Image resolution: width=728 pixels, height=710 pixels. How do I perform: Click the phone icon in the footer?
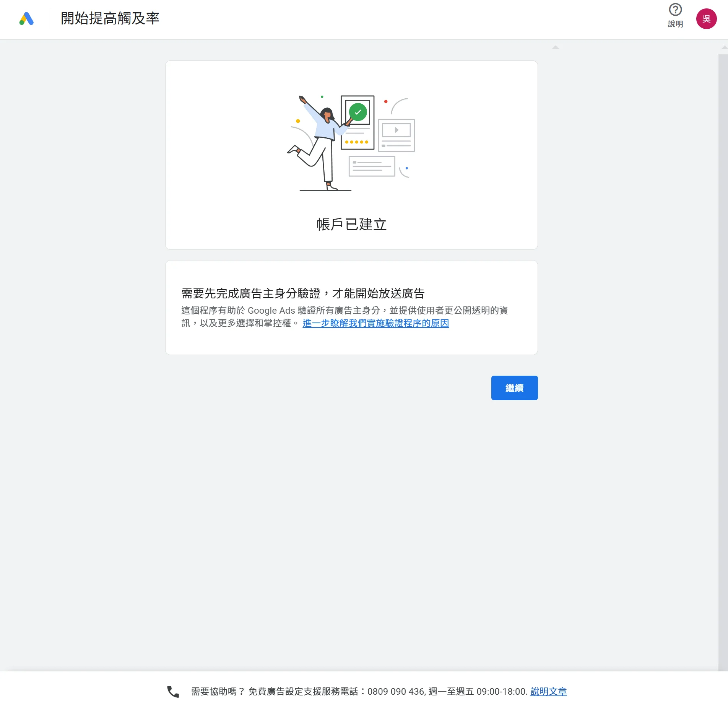click(x=173, y=692)
